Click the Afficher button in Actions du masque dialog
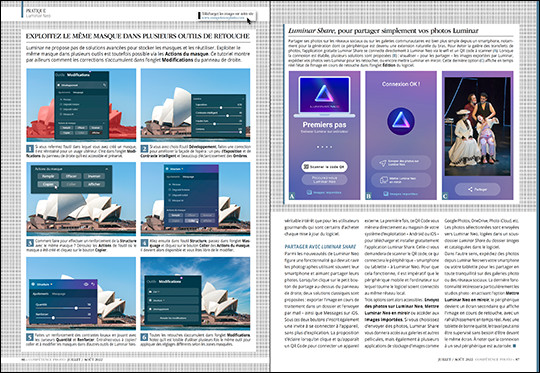The image size is (540, 373). pos(94,184)
